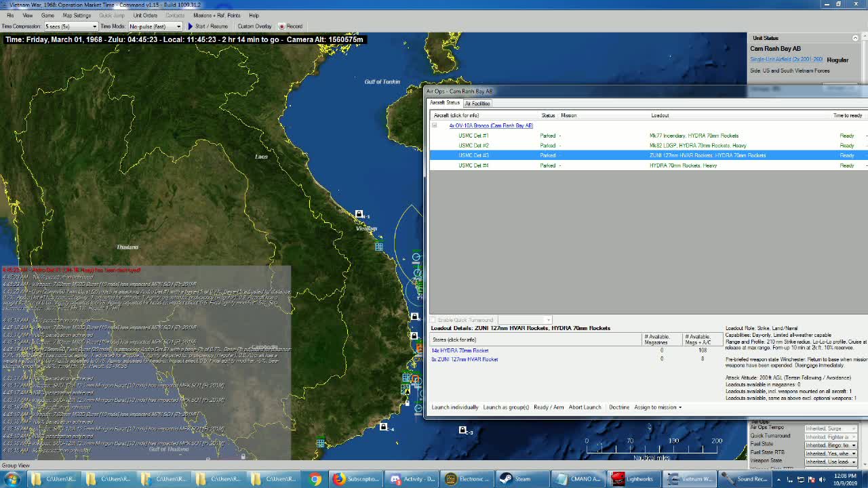Open the taskbar clock and date

click(844, 479)
